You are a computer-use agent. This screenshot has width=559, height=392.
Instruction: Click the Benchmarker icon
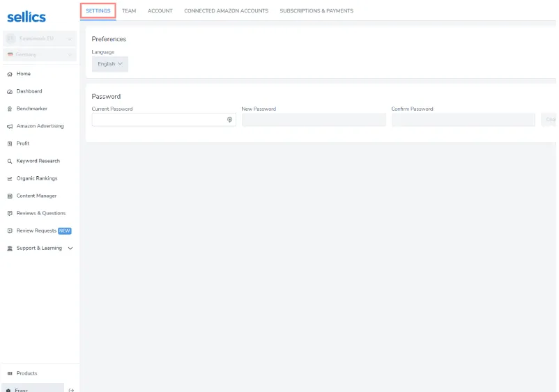tap(10, 109)
